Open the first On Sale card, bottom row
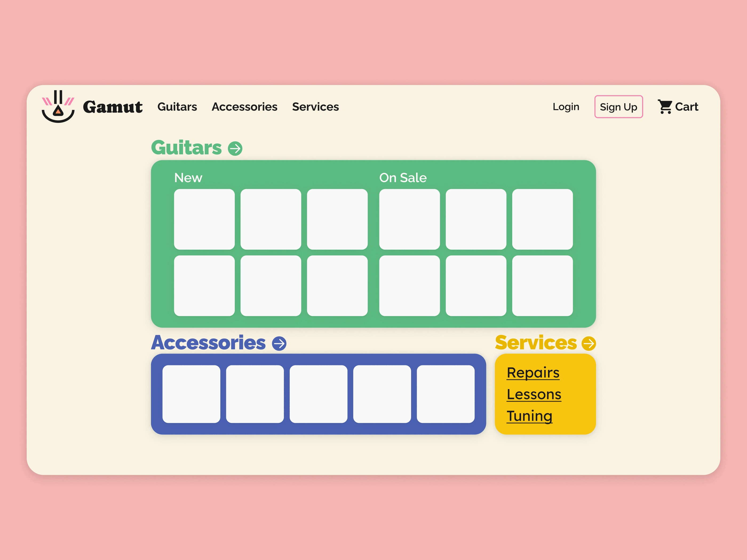 tap(409, 286)
